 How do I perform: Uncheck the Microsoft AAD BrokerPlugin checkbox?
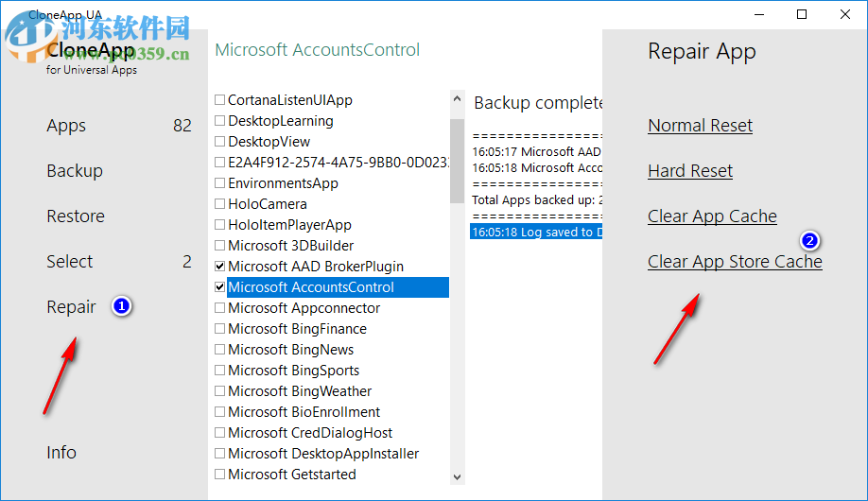coord(220,267)
